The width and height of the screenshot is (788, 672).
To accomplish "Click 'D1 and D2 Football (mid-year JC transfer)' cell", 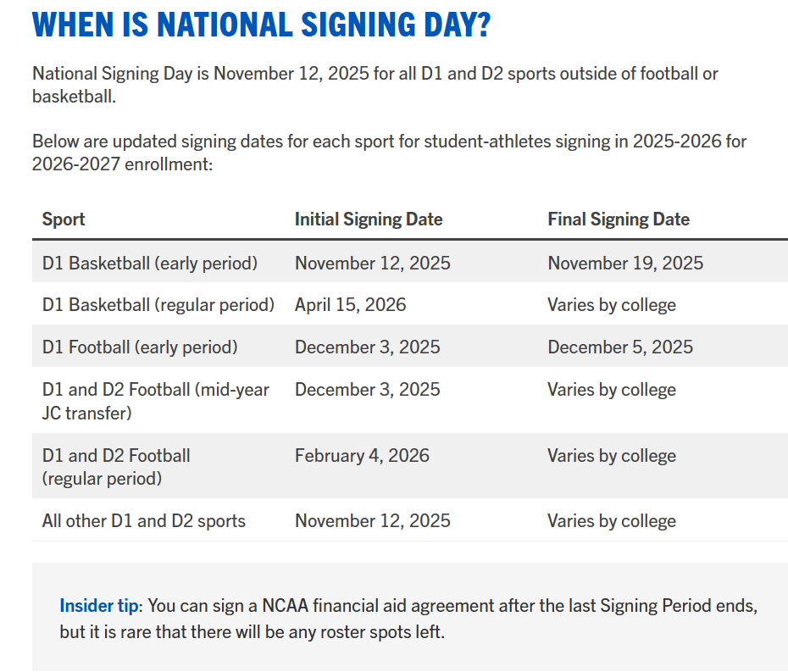I will pyautogui.click(x=156, y=401).
